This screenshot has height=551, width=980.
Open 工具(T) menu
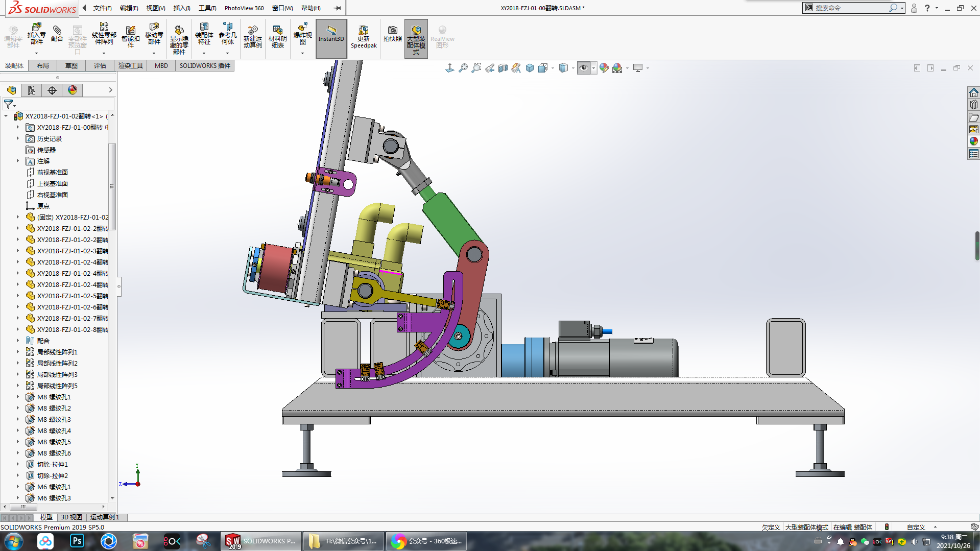207,8
